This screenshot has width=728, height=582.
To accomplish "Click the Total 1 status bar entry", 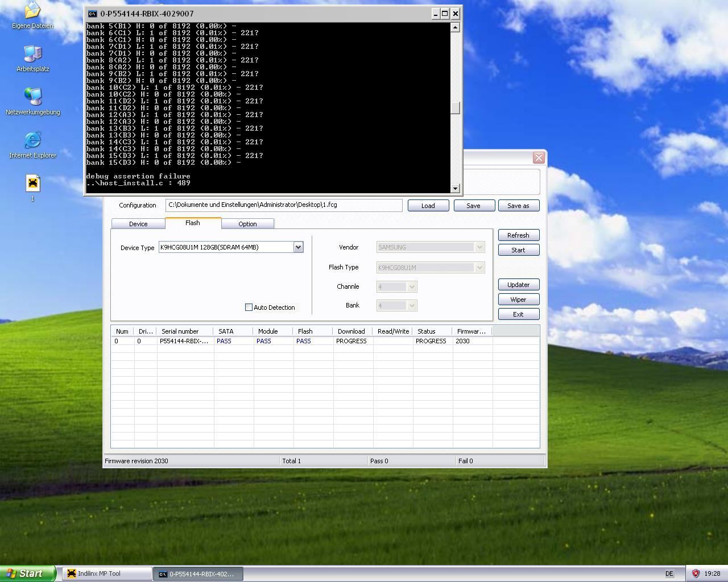I will pos(292,461).
